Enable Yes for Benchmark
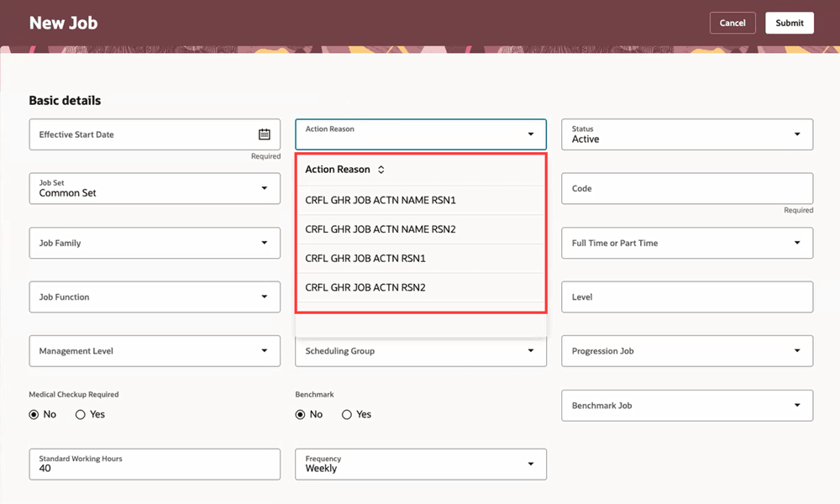This screenshot has width=840, height=504. (346, 414)
